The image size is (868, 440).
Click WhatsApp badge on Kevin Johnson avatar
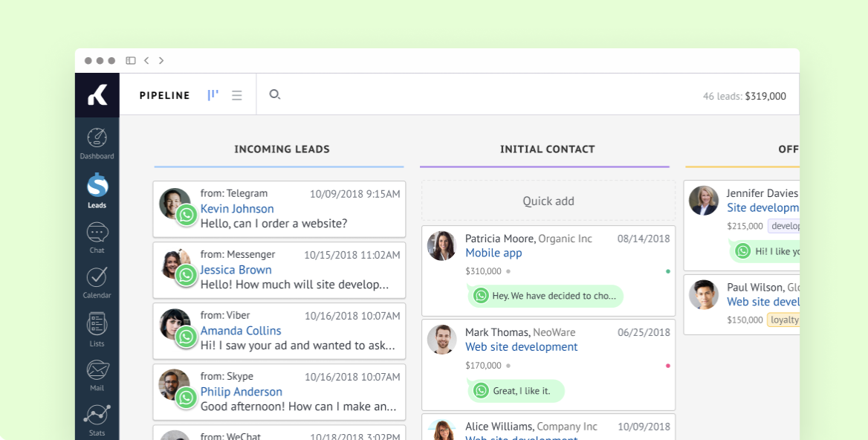click(x=187, y=215)
